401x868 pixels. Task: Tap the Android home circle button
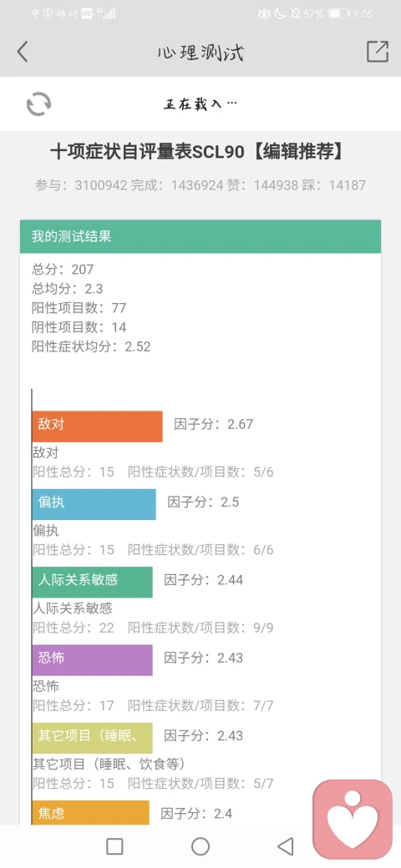[200, 845]
